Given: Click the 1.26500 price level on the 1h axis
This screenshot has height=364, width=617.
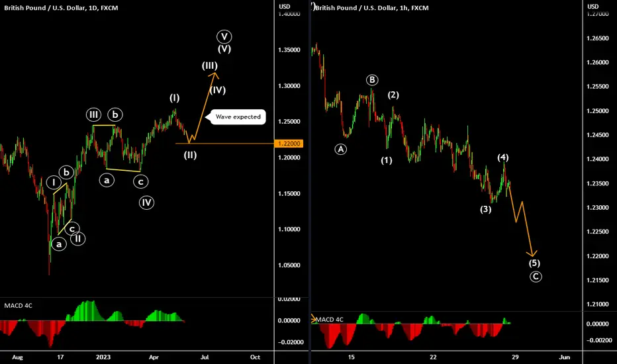Looking at the screenshot, I should [x=598, y=38].
